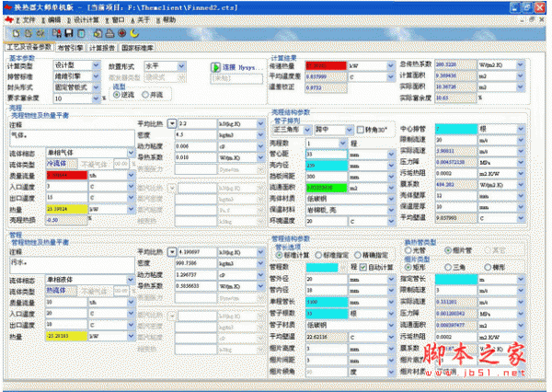Screen dimensions: 552x392
Task: Expand the tube-side 平均比热 arrow button
Action: coord(171,252)
